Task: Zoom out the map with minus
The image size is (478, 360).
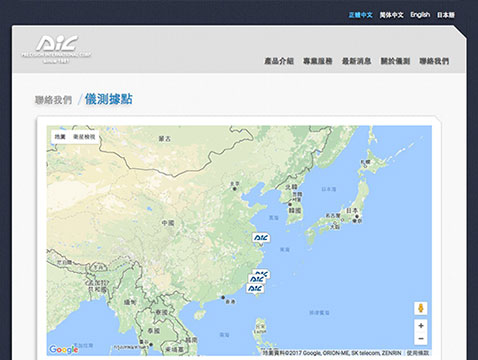Action: point(421,339)
